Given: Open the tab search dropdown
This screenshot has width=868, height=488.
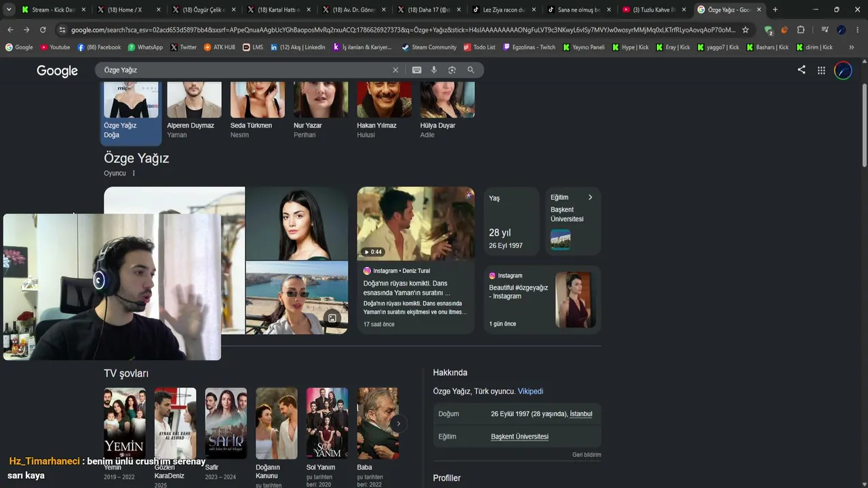Looking at the screenshot, I should 9,9.
